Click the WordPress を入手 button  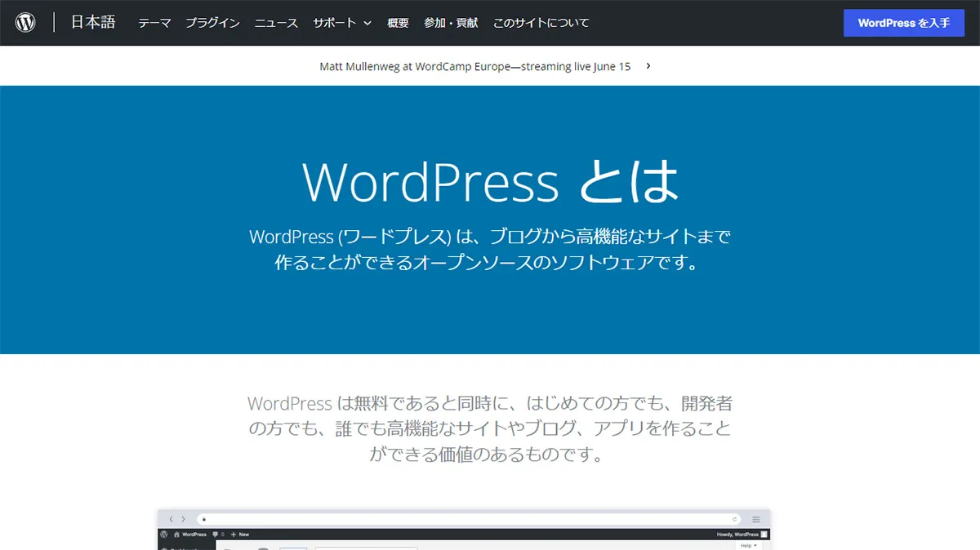pos(904,22)
